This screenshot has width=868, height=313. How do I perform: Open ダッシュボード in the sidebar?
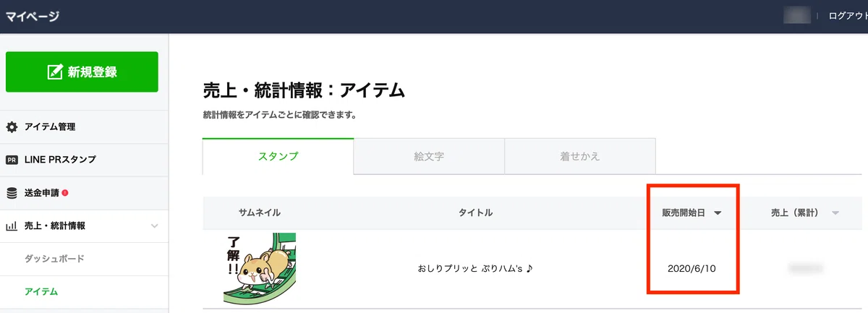pos(54,259)
